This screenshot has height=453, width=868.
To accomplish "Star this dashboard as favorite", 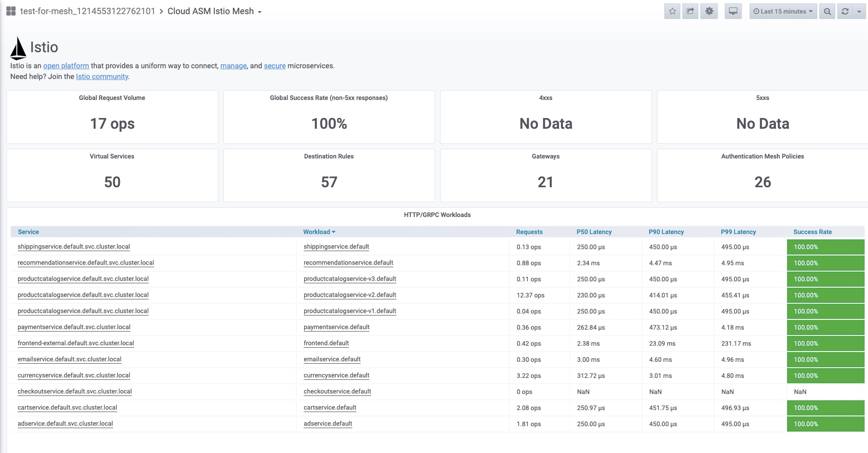I will coord(673,11).
